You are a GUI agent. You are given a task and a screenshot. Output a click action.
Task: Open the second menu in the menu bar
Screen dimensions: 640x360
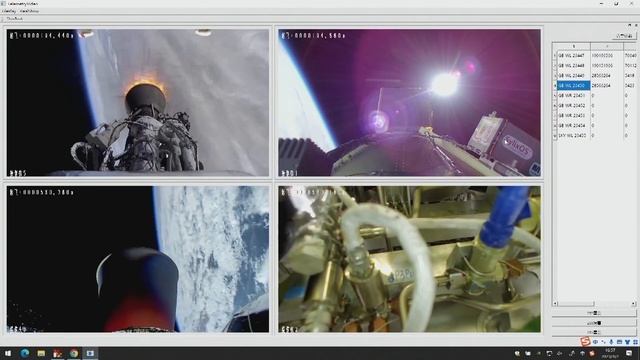[x=29, y=11]
